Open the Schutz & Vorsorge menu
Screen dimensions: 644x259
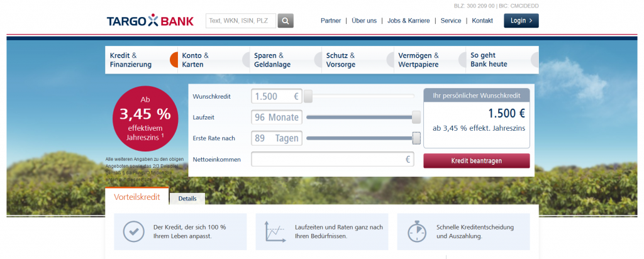coord(358,60)
